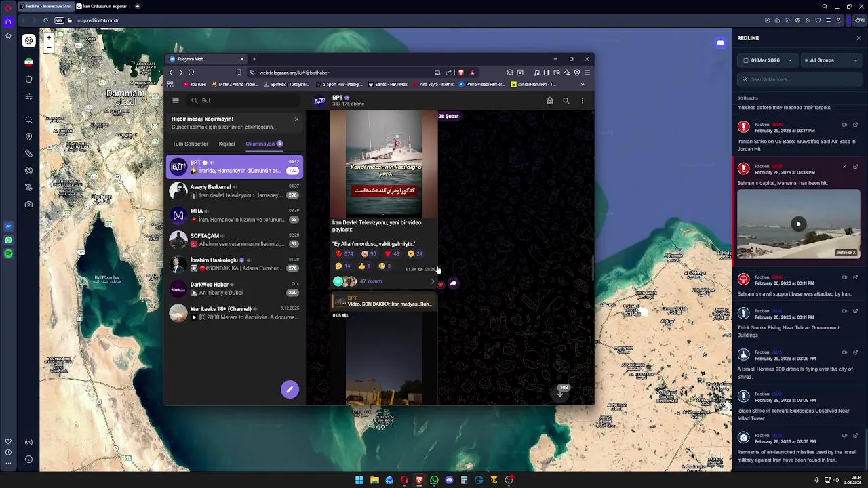Mute notifications for BPT channel
This screenshot has width=868, height=488.
click(x=550, y=101)
